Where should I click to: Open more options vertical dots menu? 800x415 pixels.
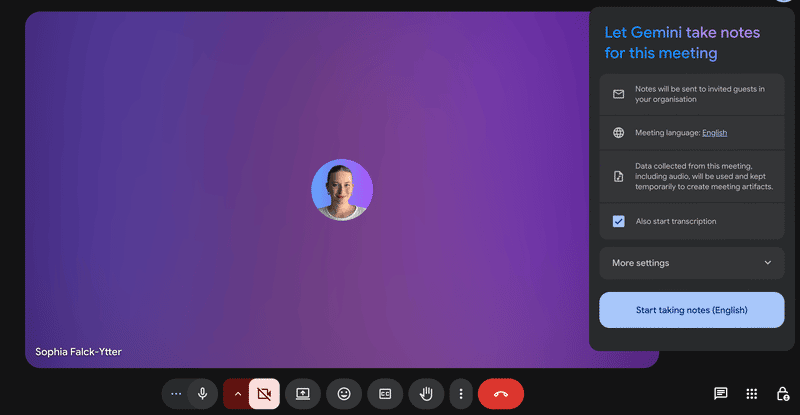pyautogui.click(x=461, y=394)
